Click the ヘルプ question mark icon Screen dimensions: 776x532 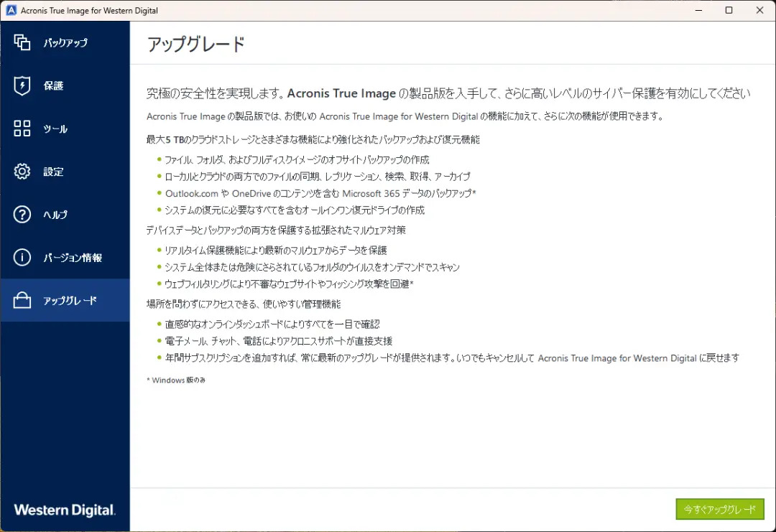coord(22,215)
